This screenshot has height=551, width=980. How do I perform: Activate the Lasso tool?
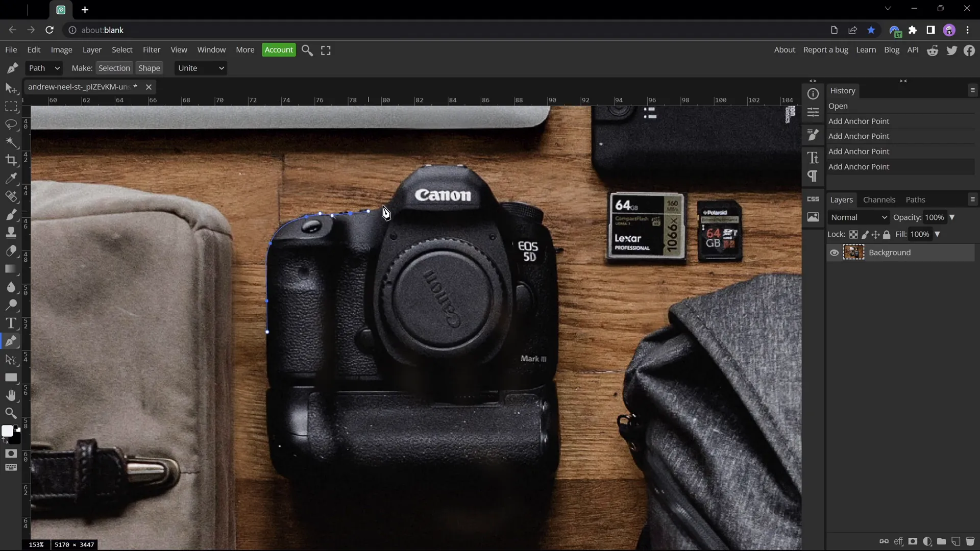11,125
